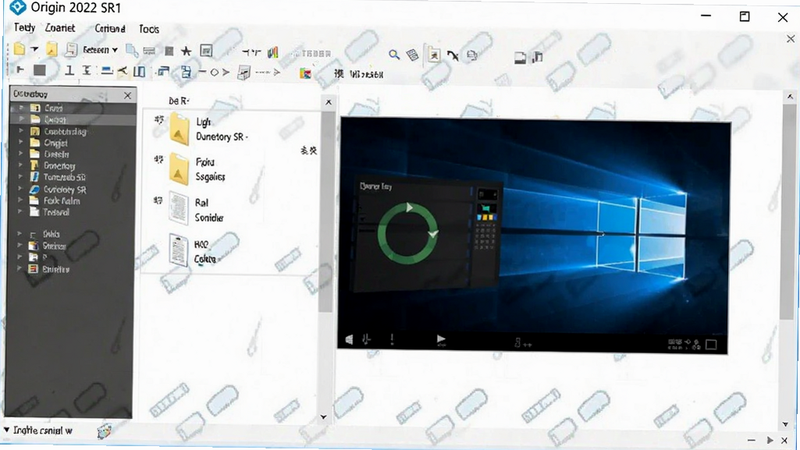The height and width of the screenshot is (450, 800).
Task: Open the HKQ Colete document
Action: tap(194, 251)
